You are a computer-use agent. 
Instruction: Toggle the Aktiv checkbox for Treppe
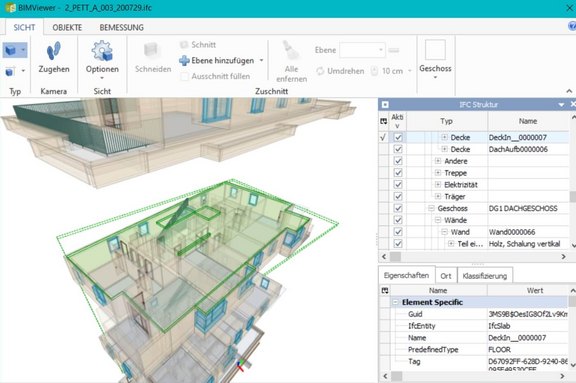click(398, 173)
